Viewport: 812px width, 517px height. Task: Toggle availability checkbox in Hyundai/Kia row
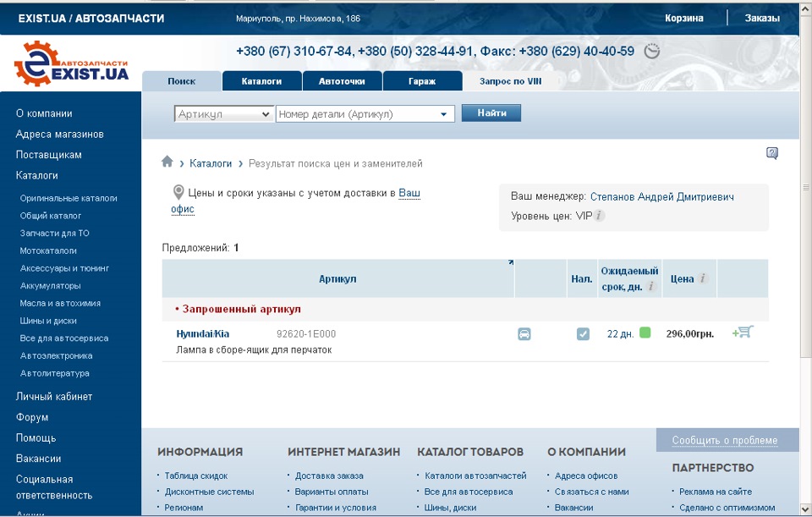coord(583,334)
